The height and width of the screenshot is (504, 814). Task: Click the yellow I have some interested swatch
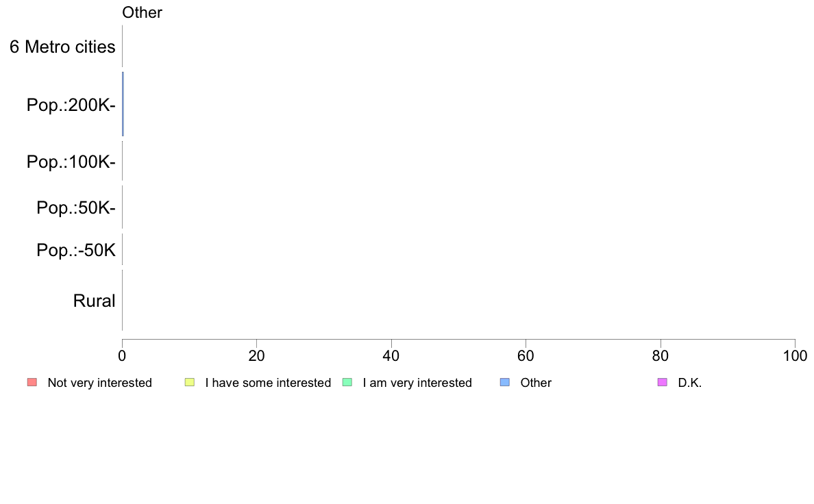tap(190, 382)
